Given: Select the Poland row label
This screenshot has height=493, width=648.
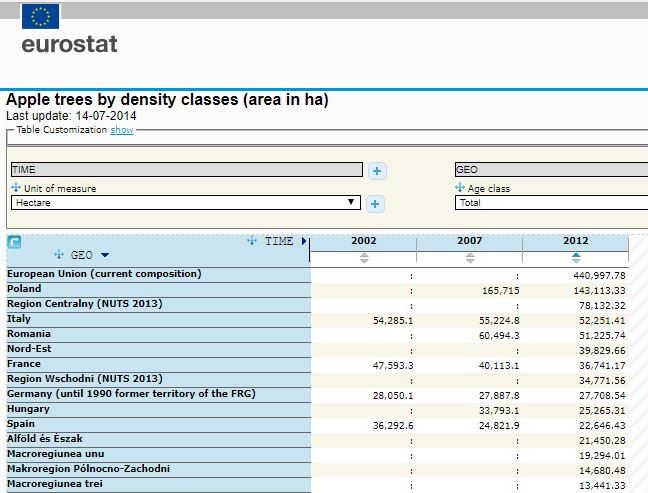Looking at the screenshot, I should tap(24, 288).
